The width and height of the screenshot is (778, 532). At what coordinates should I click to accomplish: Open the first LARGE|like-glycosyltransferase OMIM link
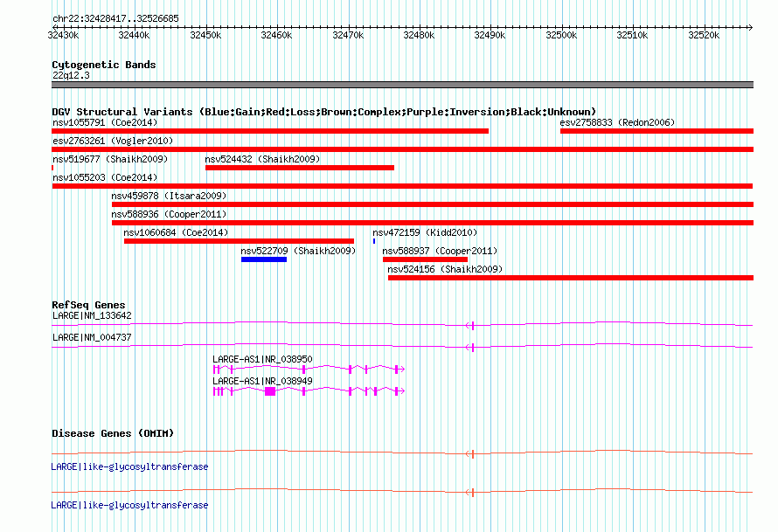pos(129,467)
